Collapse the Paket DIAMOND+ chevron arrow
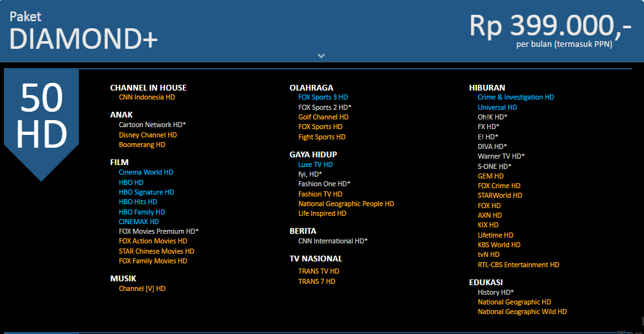The width and height of the screenshot is (644, 334). pos(321,55)
